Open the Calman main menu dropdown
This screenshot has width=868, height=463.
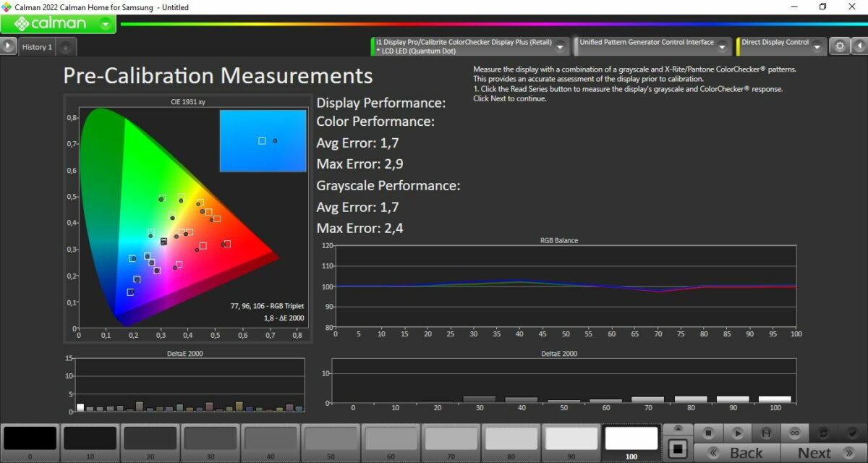[106, 24]
